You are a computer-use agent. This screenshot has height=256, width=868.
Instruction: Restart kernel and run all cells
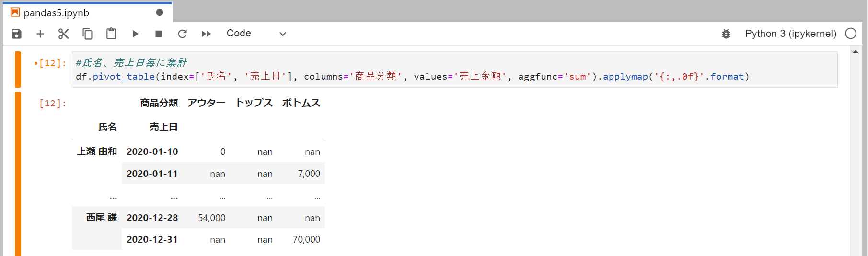click(x=206, y=34)
